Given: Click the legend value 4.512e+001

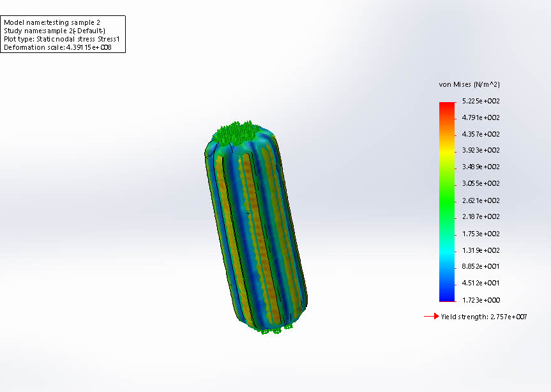Looking at the screenshot, I should [481, 283].
